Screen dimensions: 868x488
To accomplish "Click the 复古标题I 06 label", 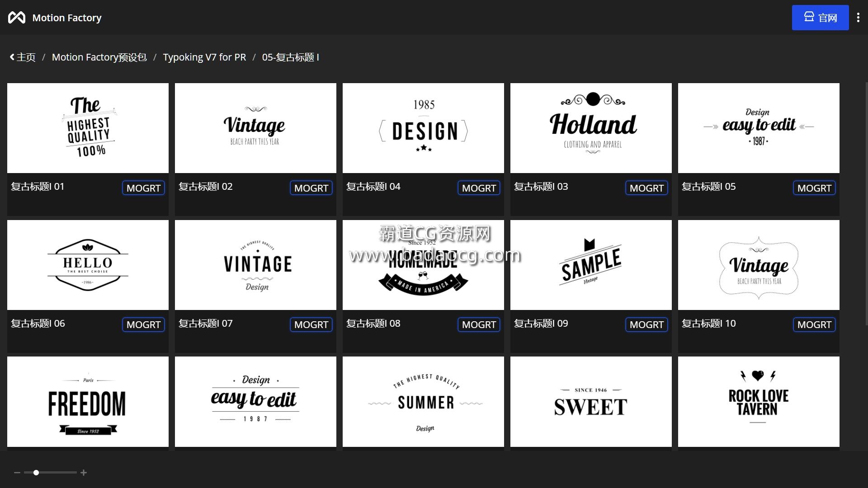I will tap(38, 324).
